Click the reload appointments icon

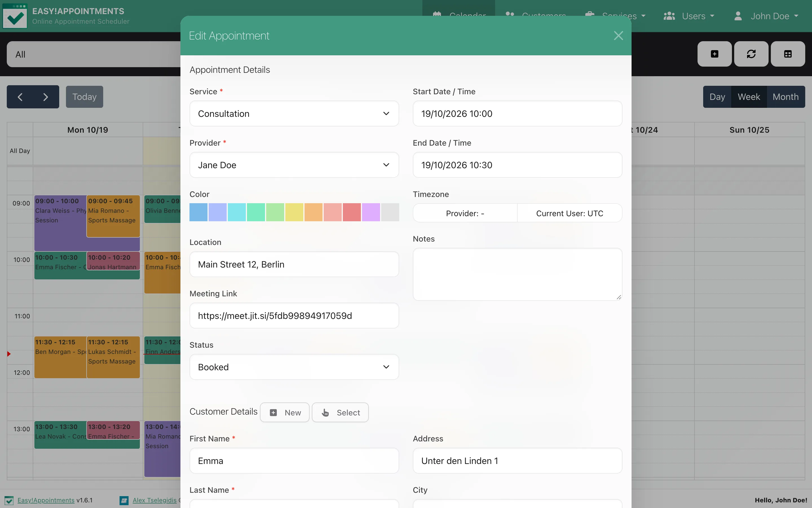pyautogui.click(x=751, y=54)
